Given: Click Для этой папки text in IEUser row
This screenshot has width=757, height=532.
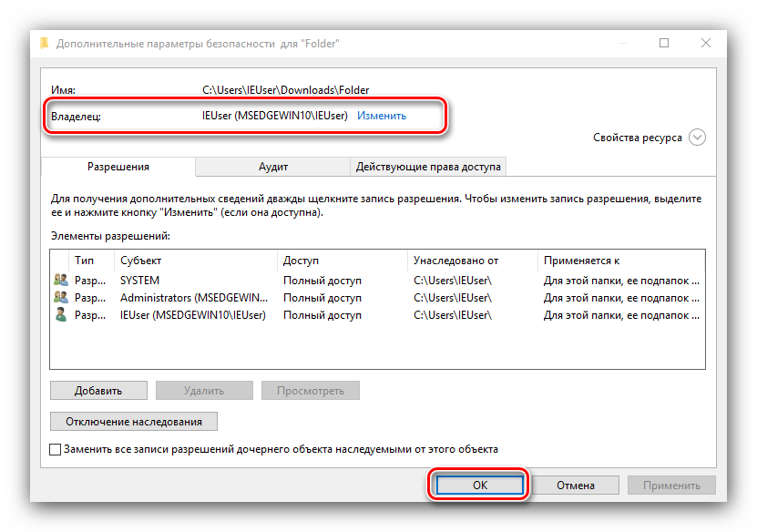Looking at the screenshot, I should [621, 315].
